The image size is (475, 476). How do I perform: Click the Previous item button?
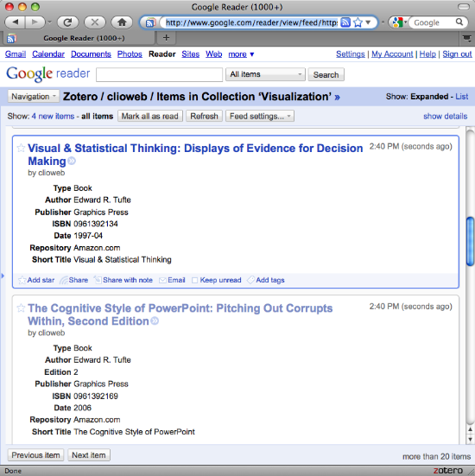[x=35, y=454]
